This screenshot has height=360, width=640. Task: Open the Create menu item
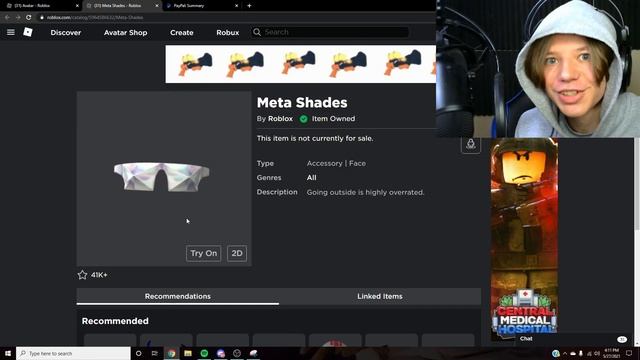(x=182, y=33)
